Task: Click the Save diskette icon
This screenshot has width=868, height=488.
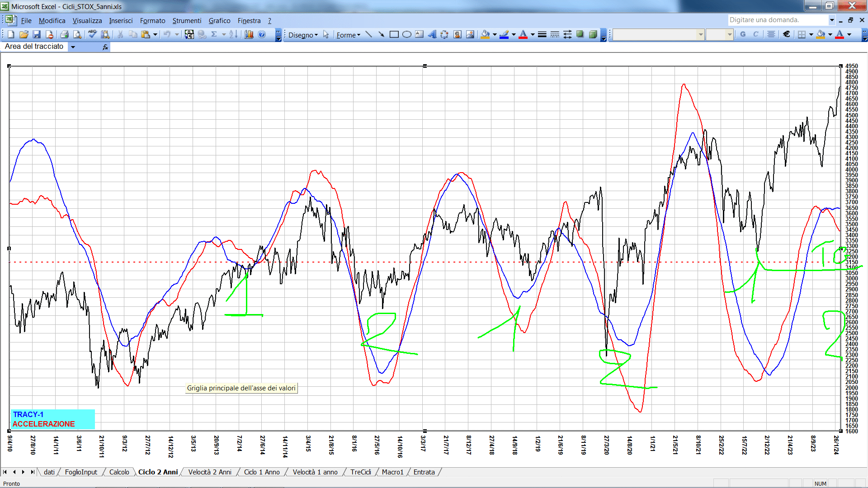Action: [37, 34]
